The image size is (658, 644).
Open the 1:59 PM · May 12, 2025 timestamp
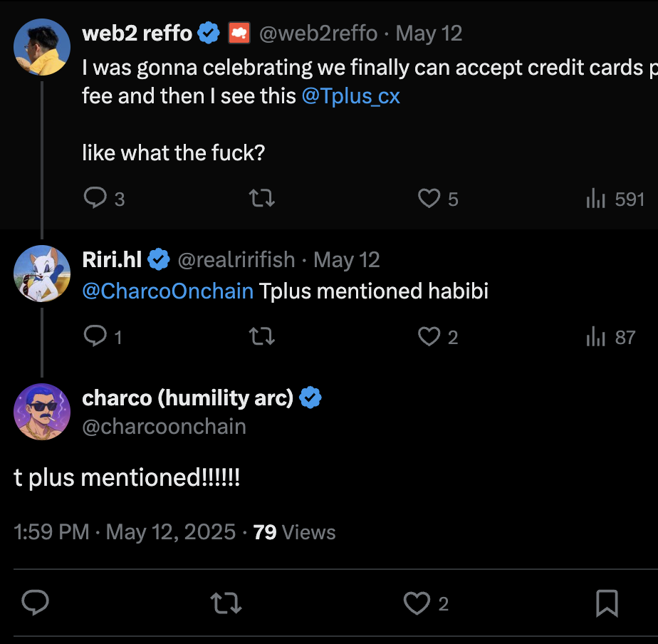[x=125, y=532]
